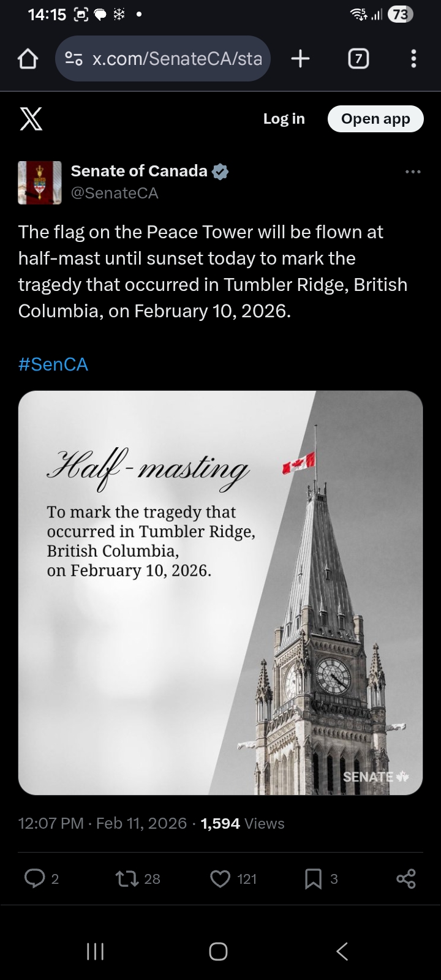Open the tab switcher showing 7 tabs

point(358,59)
